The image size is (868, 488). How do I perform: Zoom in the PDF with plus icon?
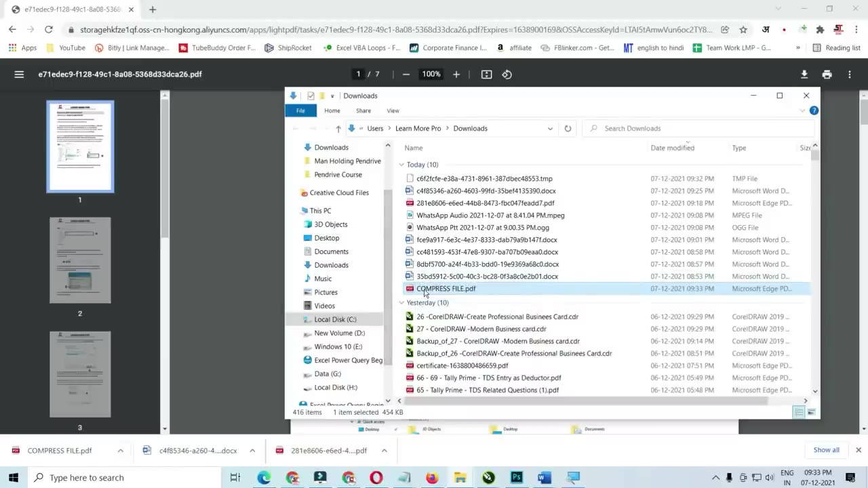(x=456, y=74)
